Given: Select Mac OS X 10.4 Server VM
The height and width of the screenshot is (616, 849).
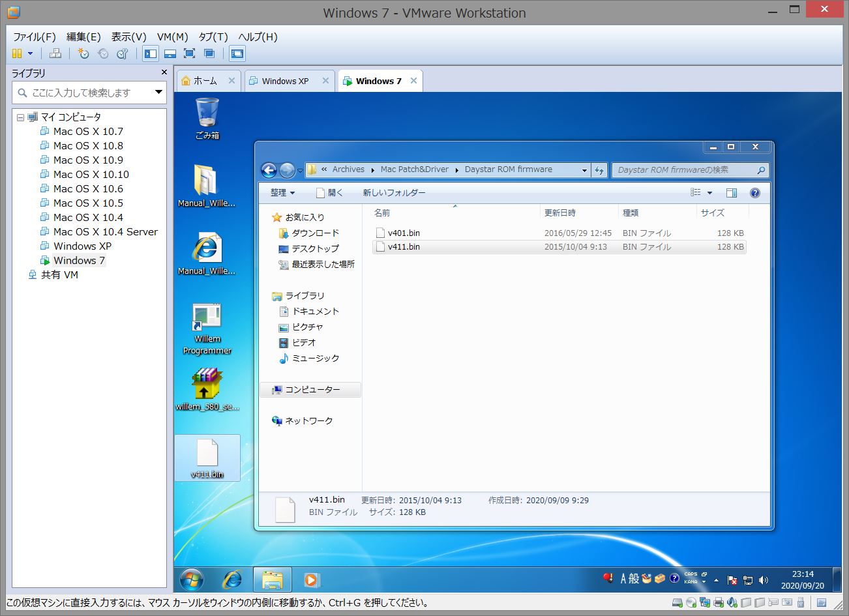Looking at the screenshot, I should (x=105, y=231).
